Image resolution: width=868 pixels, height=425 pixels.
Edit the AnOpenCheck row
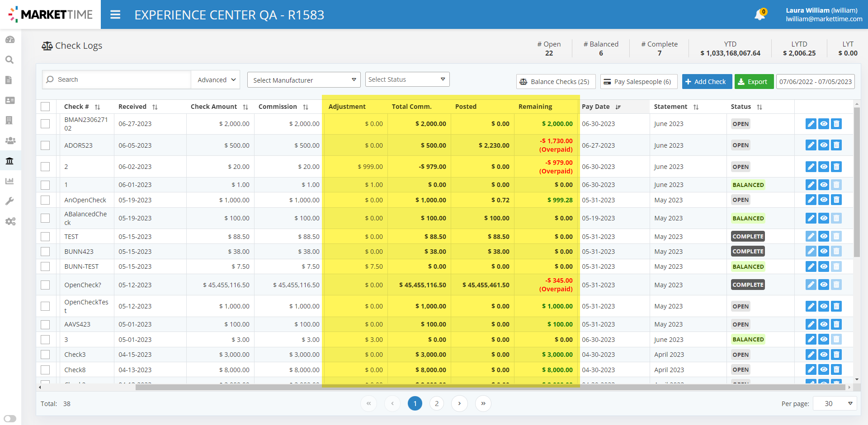[x=811, y=200]
